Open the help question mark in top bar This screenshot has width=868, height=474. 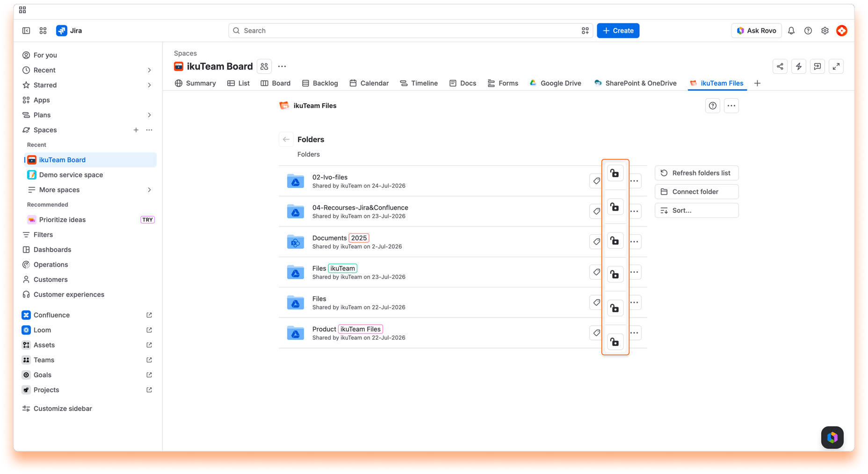coord(808,30)
